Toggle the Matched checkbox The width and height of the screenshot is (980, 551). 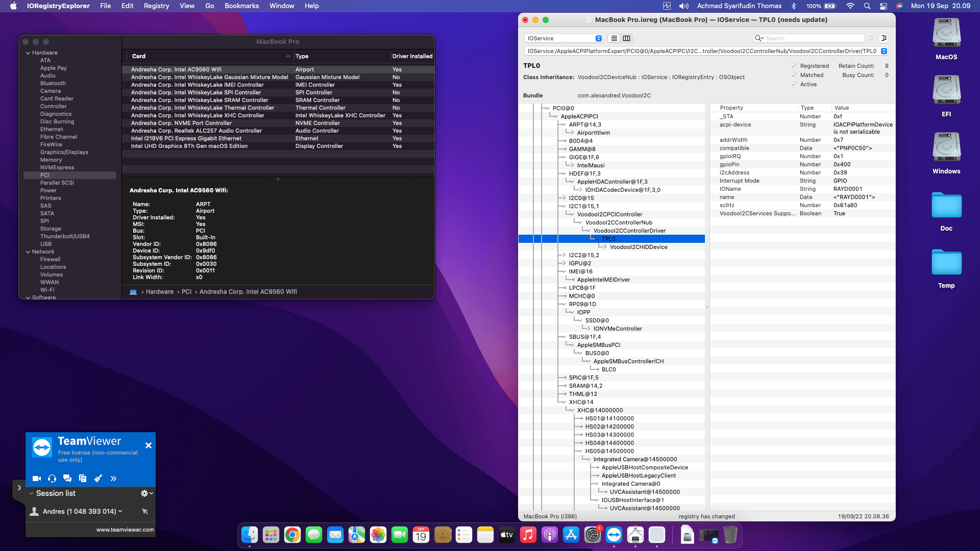[x=794, y=75]
